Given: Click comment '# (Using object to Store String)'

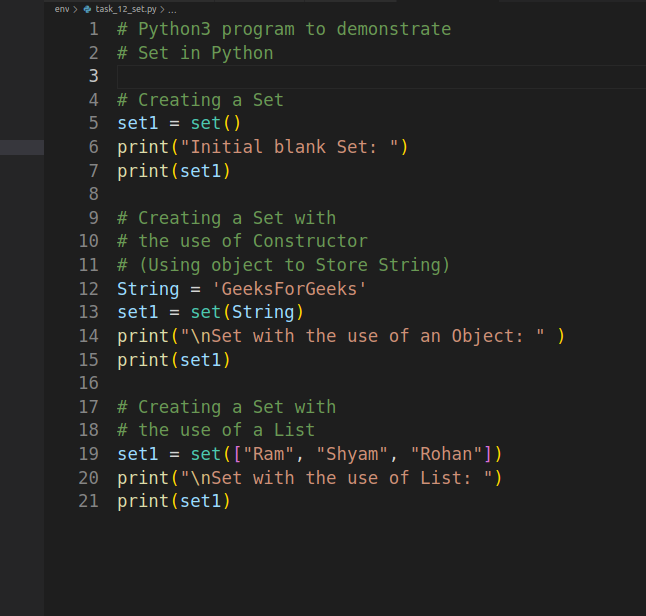Looking at the screenshot, I should coord(283,265).
